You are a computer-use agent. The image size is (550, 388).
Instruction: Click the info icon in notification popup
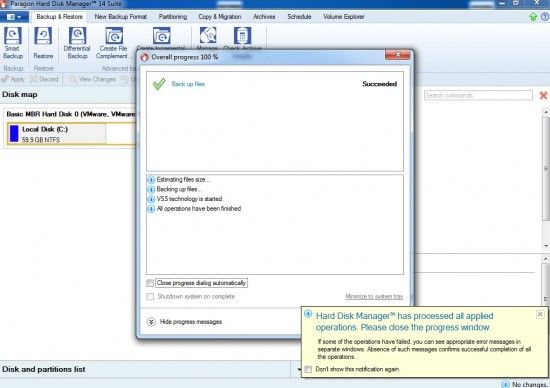[308, 314]
